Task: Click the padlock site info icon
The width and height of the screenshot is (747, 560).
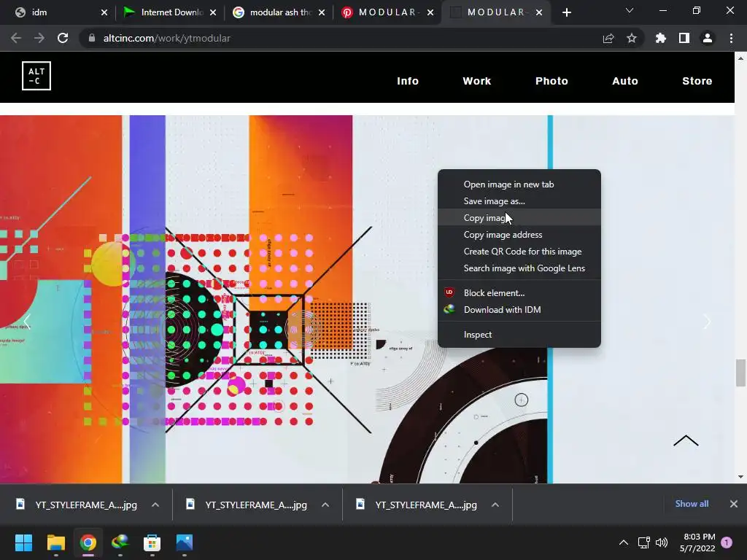Action: (92, 38)
